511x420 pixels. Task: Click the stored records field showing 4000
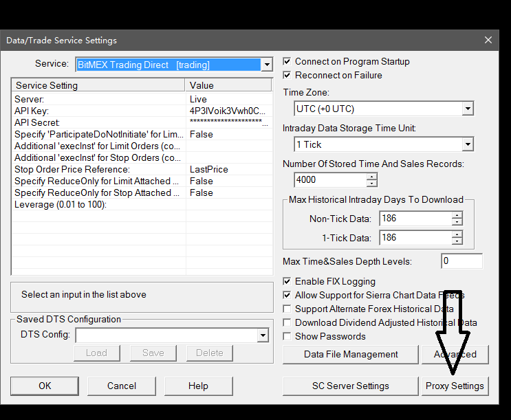pos(330,180)
